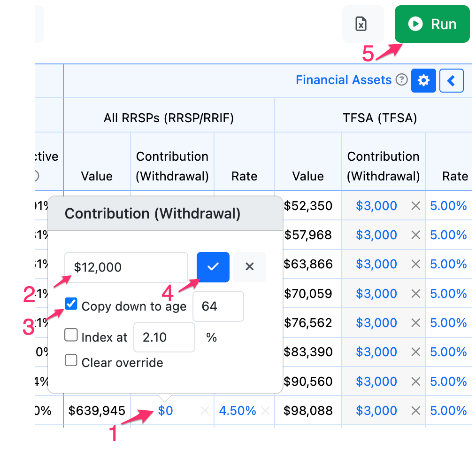This screenshot has height=453, width=476.
Task: Click the $12,000 contribution amount field
Action: point(126,267)
